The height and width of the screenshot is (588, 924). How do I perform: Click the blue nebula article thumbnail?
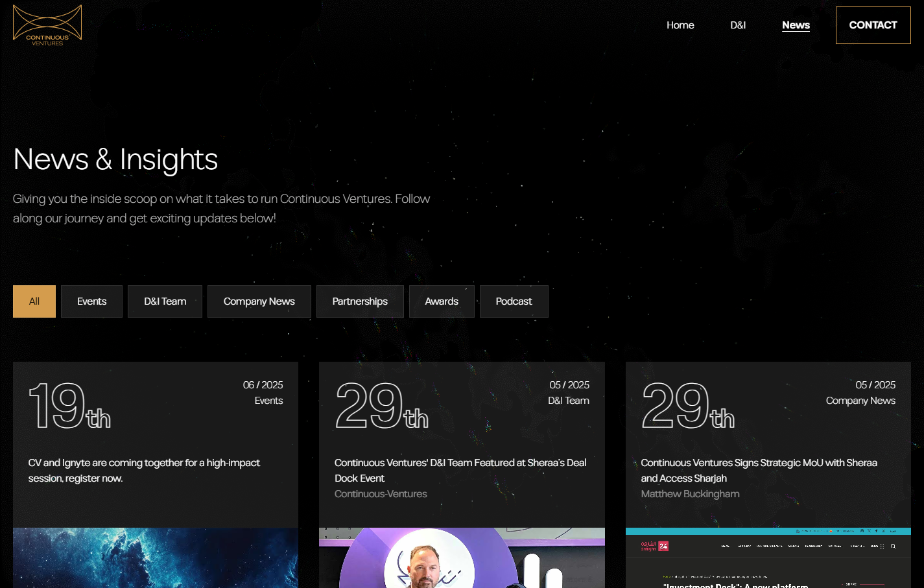click(156, 558)
